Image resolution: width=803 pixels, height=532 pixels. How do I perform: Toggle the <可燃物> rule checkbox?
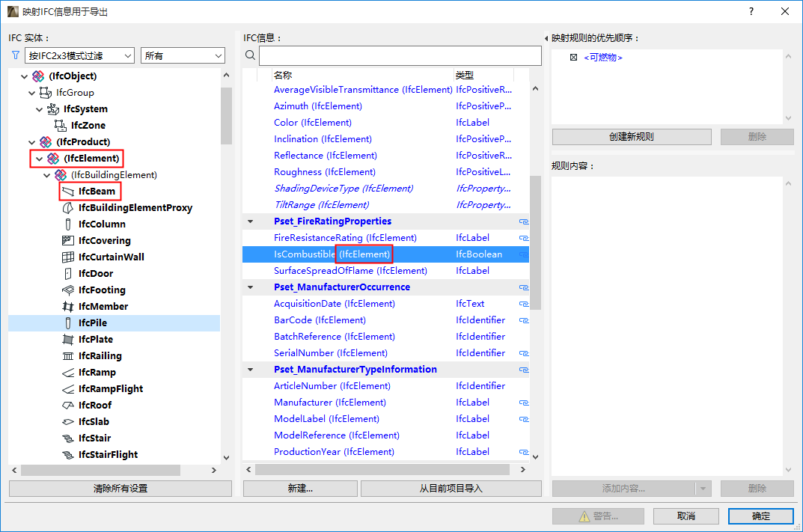click(573, 58)
